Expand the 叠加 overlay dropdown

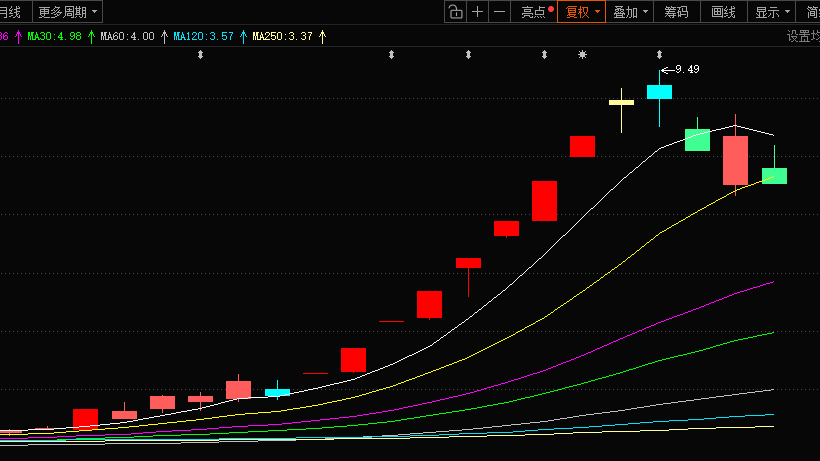tap(630, 11)
